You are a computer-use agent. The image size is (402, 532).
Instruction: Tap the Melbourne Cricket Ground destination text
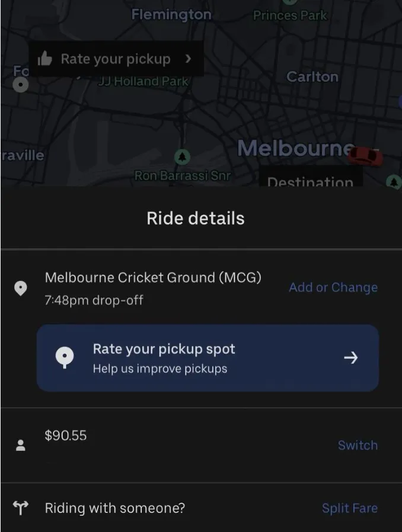pyautogui.click(x=153, y=277)
